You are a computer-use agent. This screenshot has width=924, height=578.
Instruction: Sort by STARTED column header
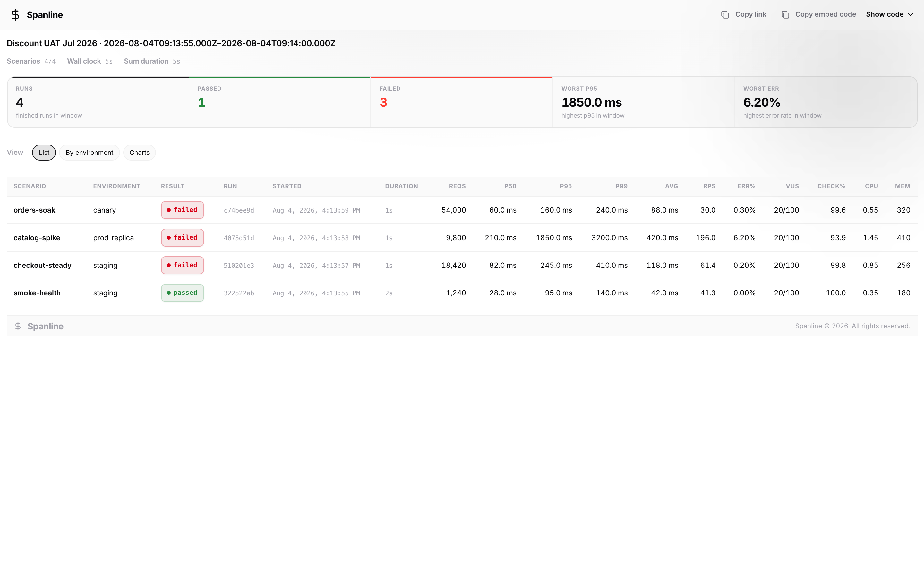click(x=287, y=186)
